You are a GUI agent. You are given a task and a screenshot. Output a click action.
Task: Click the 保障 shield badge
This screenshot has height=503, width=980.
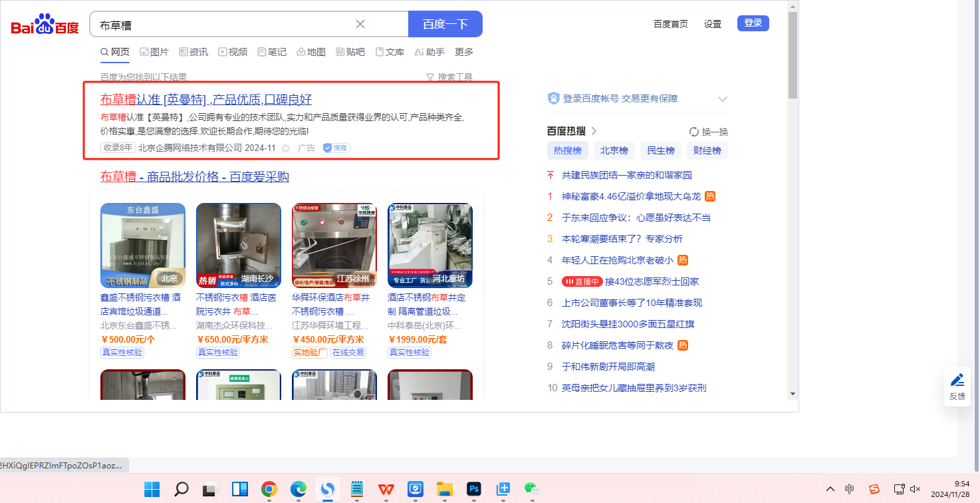coord(336,148)
